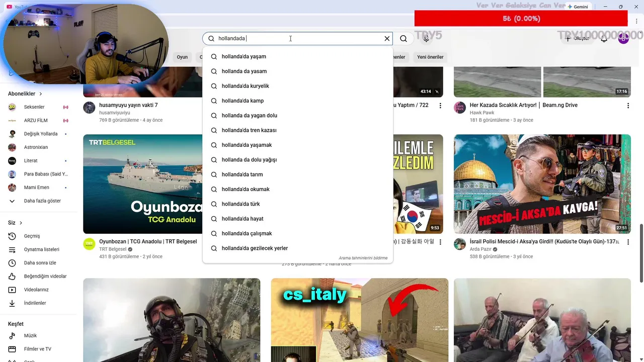
Task: Open the Değişik Yollarda subscription
Action: point(38,134)
